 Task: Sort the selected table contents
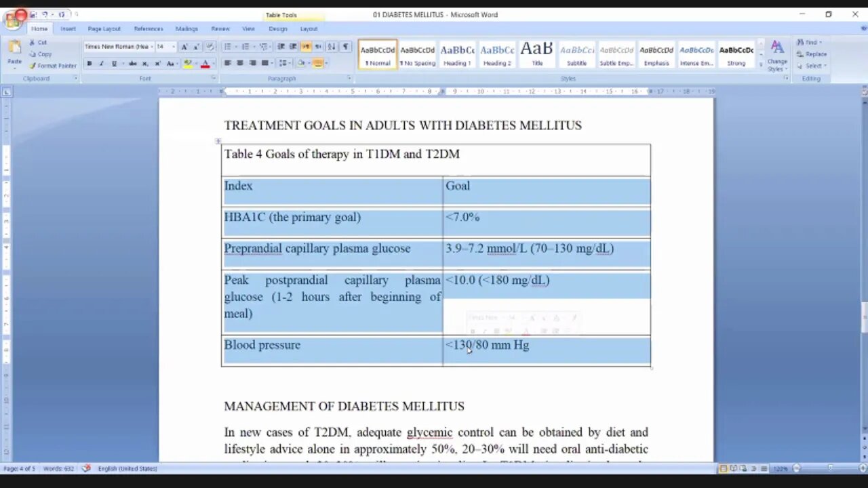coord(332,47)
